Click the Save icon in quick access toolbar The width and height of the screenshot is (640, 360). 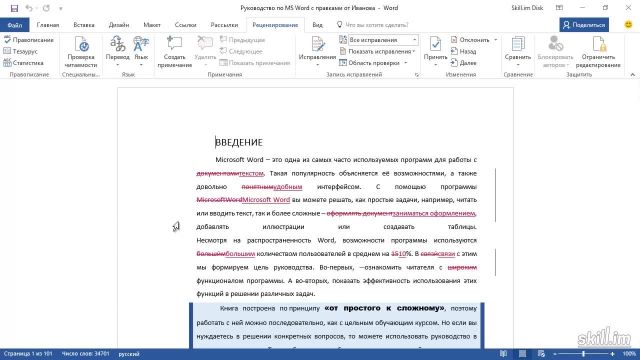[14, 8]
